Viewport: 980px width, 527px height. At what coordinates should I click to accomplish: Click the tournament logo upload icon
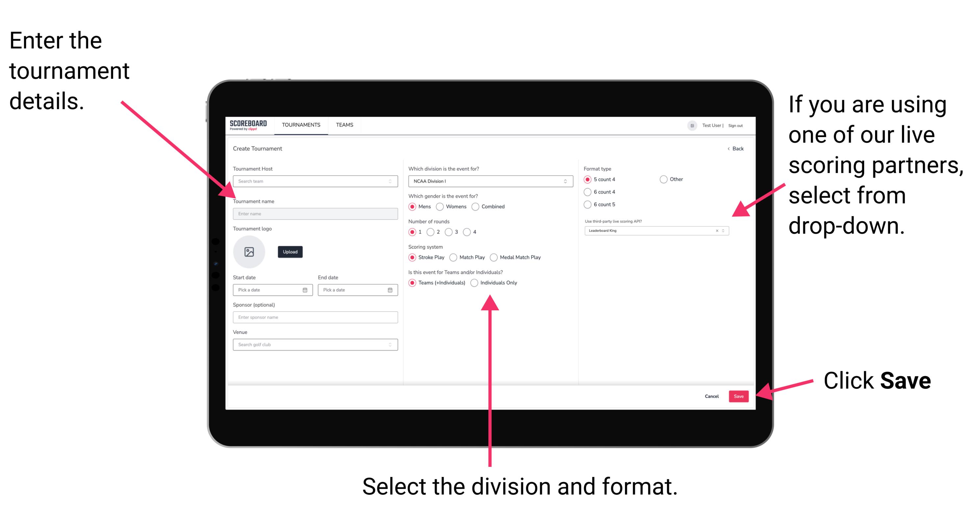pyautogui.click(x=250, y=252)
